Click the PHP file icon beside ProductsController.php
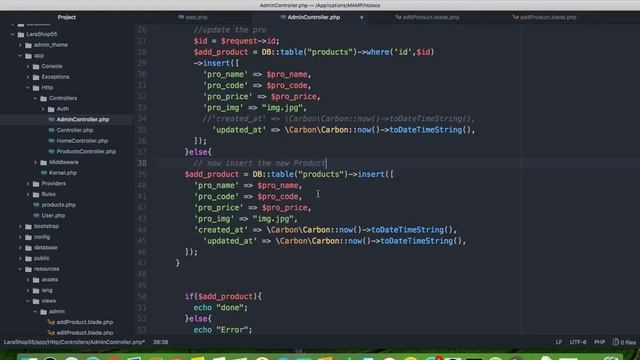 51,151
